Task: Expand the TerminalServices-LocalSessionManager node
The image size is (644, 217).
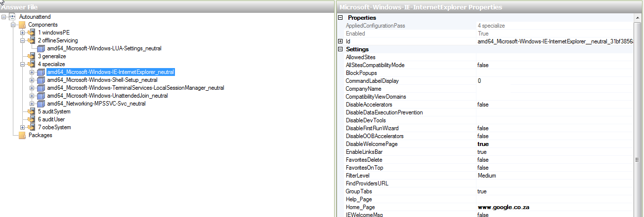Action: coord(32,88)
